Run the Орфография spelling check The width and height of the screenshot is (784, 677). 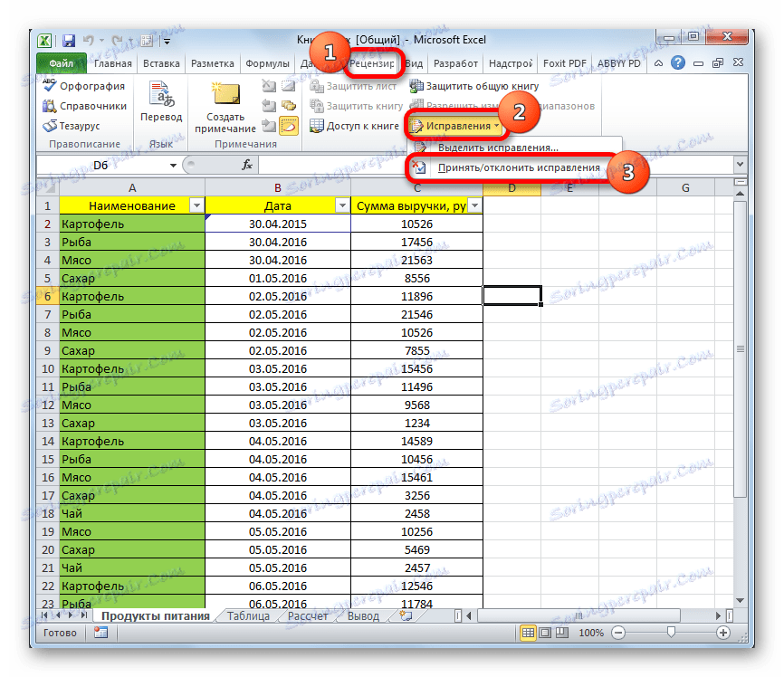tap(84, 86)
